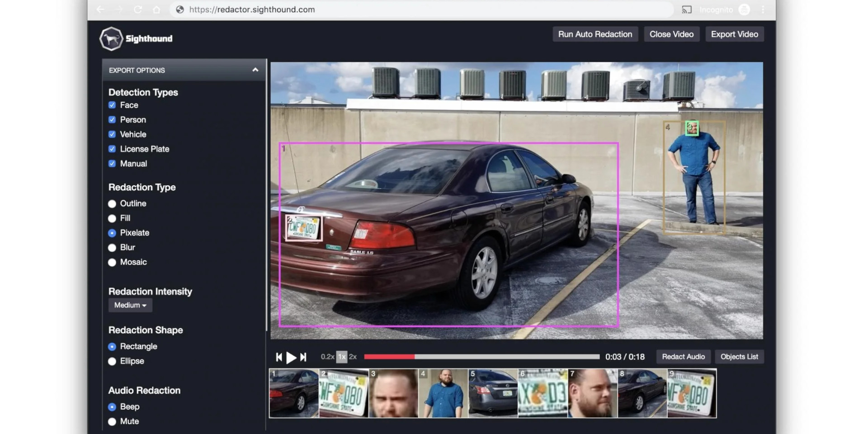Click the browser home icon
The height and width of the screenshot is (434, 868).
click(156, 9)
